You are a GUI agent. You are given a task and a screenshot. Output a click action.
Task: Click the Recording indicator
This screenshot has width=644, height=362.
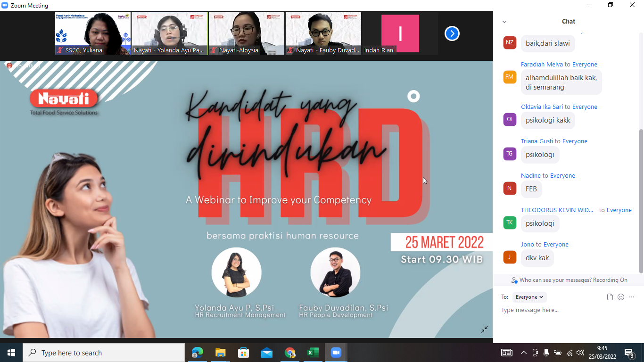coord(23,66)
